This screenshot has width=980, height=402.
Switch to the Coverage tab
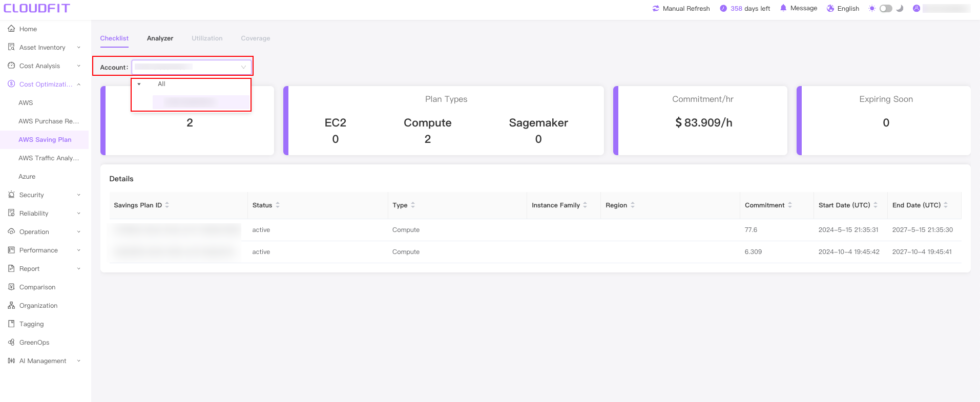[256, 38]
